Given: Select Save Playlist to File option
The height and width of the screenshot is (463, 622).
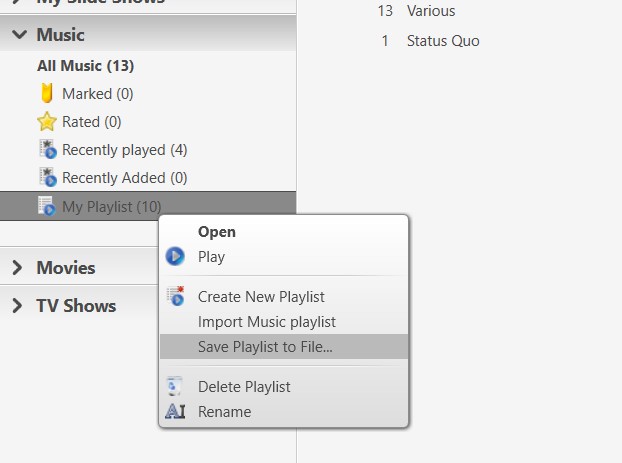Looking at the screenshot, I should [x=265, y=347].
